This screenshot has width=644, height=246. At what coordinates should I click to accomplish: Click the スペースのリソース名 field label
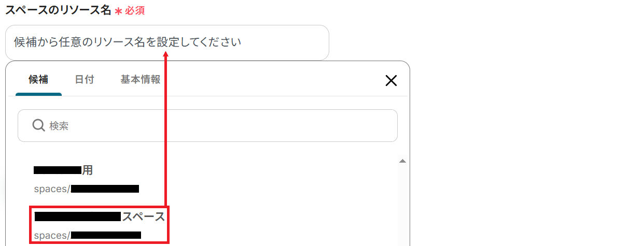pyautogui.click(x=58, y=11)
